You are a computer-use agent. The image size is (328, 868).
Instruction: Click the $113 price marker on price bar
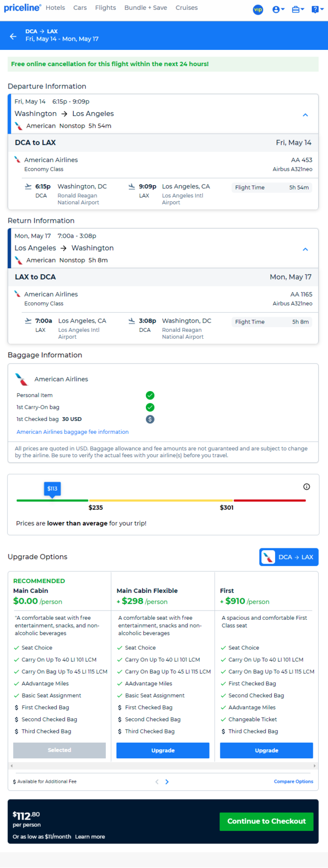[x=52, y=489]
